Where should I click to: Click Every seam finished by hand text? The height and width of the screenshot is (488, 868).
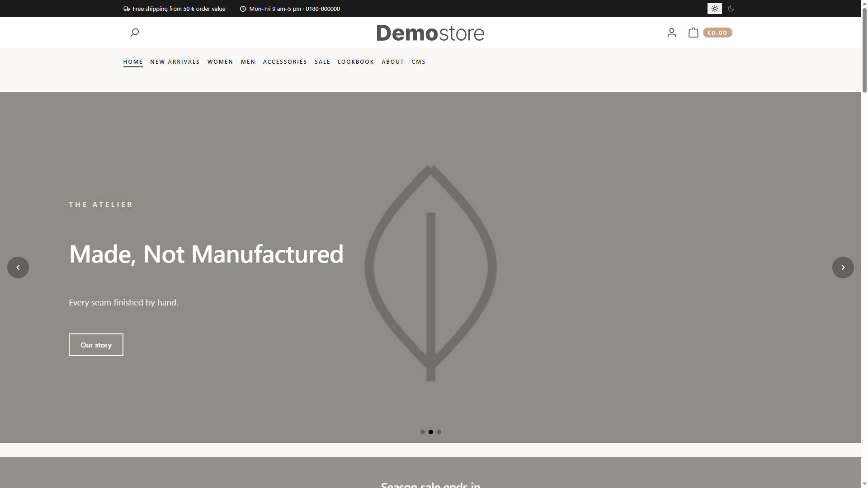coord(123,303)
